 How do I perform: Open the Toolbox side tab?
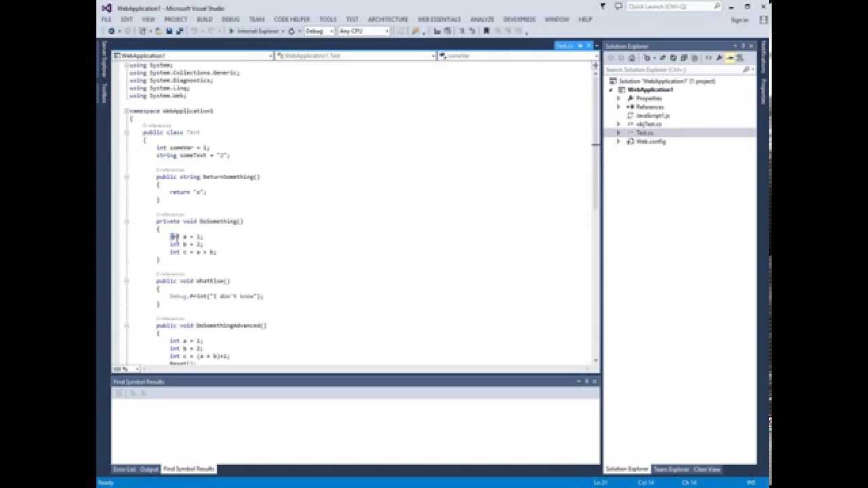pos(104,92)
